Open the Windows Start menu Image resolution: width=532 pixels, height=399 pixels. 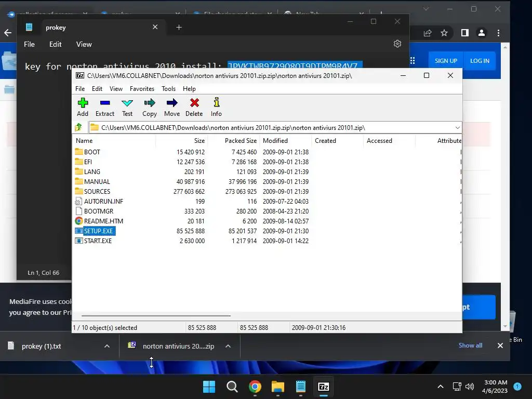(x=209, y=387)
